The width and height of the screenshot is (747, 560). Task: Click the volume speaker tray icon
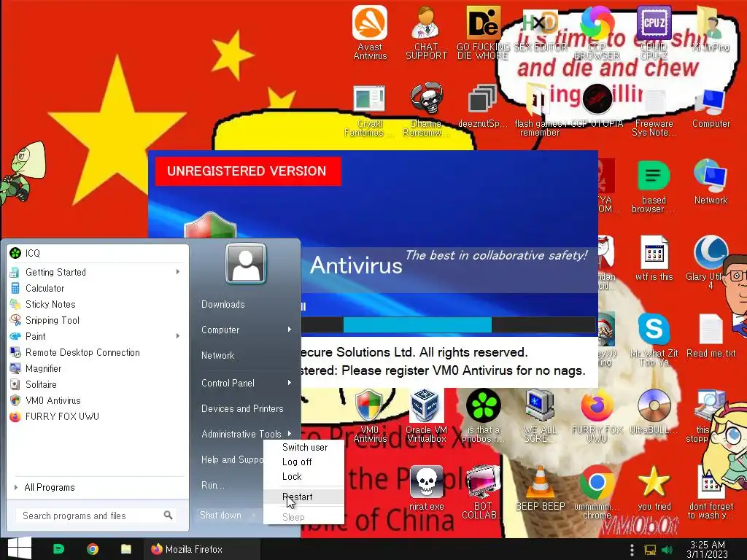(x=667, y=550)
